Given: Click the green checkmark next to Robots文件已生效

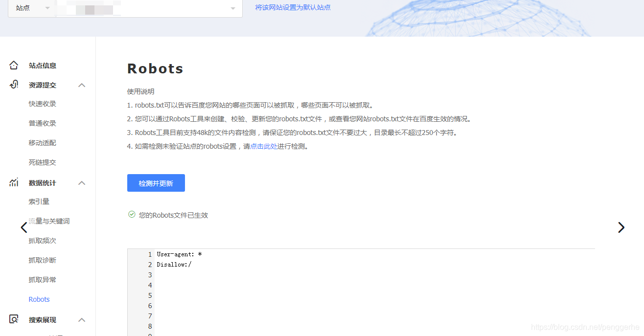Looking at the screenshot, I should (132, 215).
